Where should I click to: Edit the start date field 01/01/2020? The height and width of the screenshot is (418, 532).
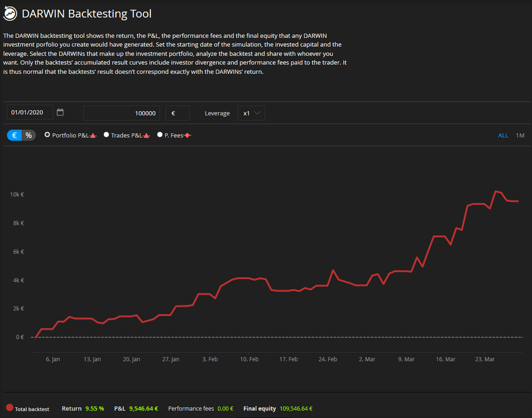(30, 112)
